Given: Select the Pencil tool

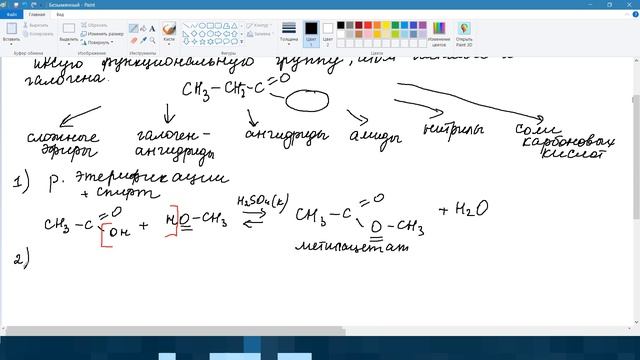Looking at the screenshot, I should point(133,29).
